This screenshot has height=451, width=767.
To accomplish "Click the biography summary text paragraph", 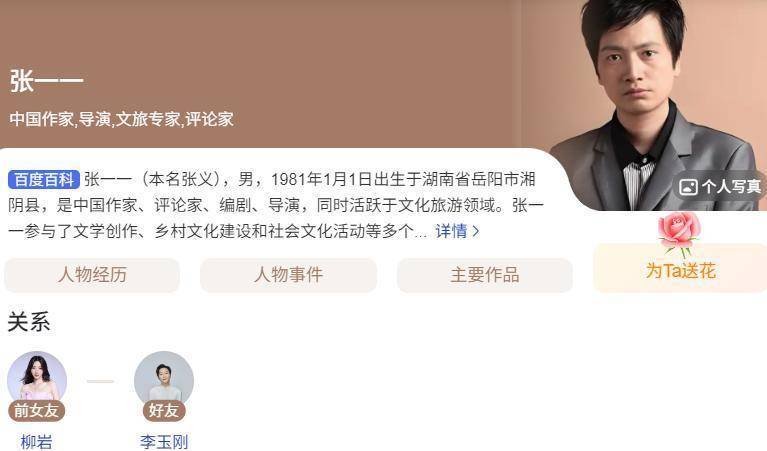I will click(x=276, y=205).
